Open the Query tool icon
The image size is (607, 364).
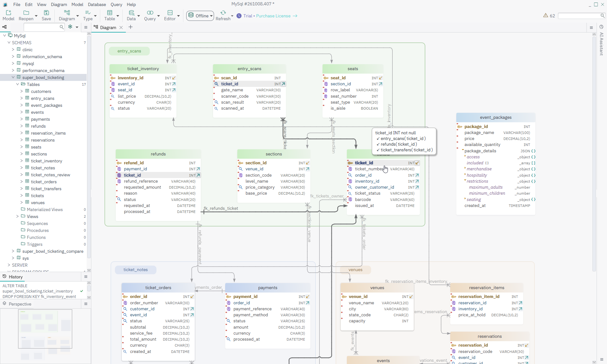click(150, 13)
